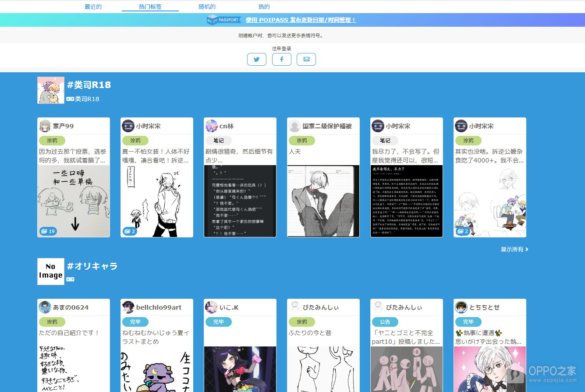Open avatar of user 家产99
Image resolution: width=585 pixels, height=392 pixels.
(45, 126)
